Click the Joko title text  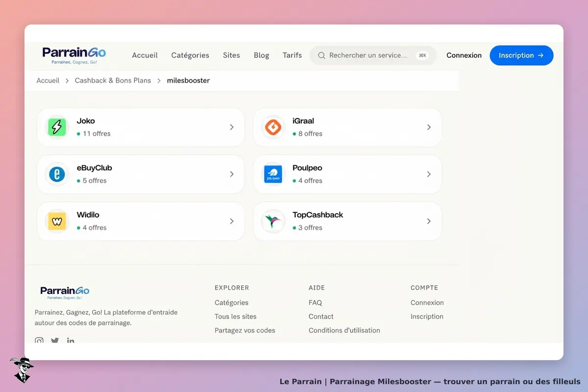coord(86,121)
